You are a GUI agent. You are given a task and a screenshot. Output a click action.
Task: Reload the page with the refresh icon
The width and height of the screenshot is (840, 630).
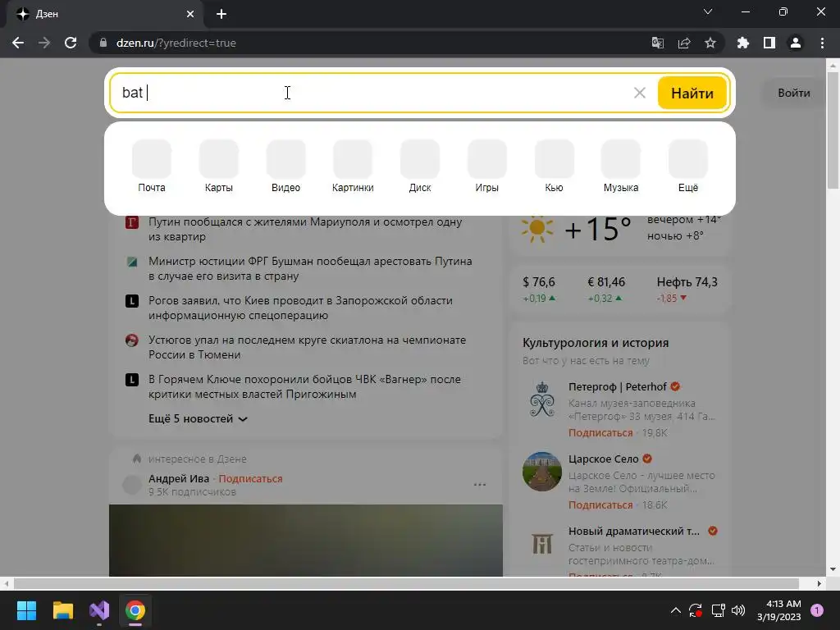click(x=71, y=43)
